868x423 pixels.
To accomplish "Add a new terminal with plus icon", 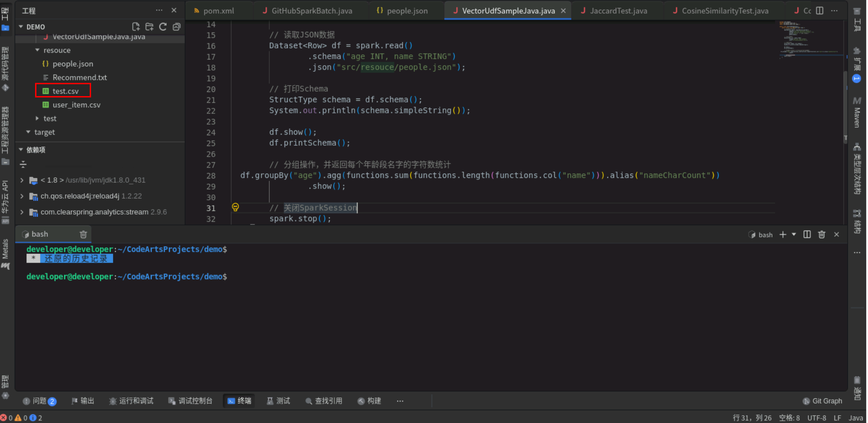I will click(x=783, y=234).
